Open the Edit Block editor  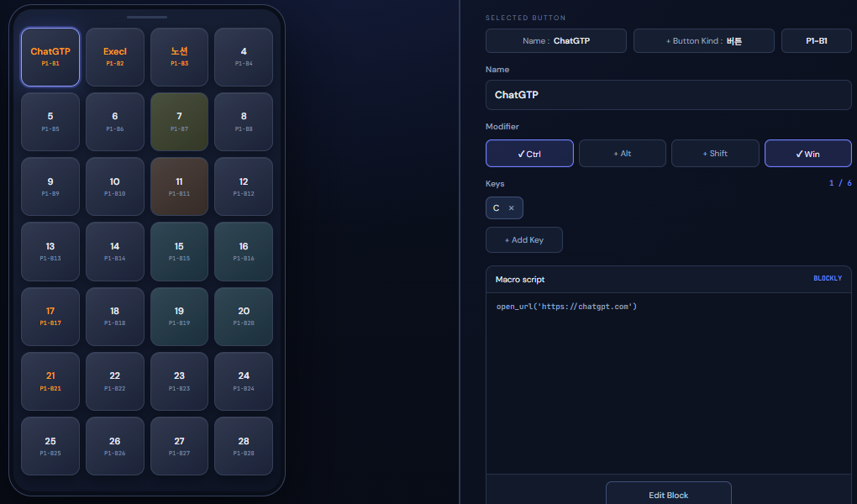669,494
